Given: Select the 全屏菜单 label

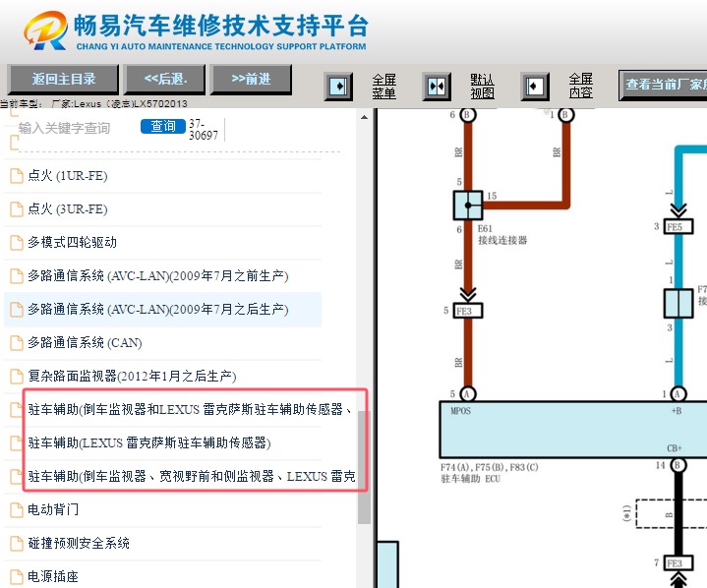Looking at the screenshot, I should click(x=383, y=87).
